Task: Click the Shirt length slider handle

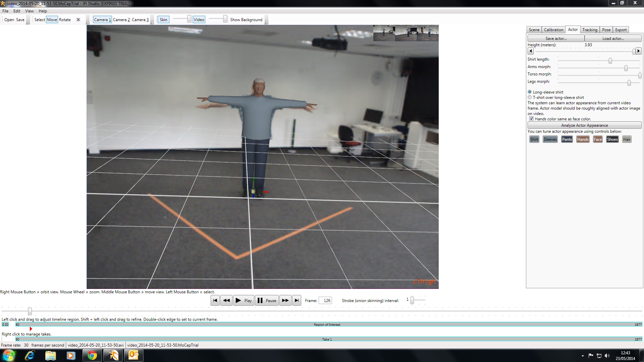Action: coord(610,61)
